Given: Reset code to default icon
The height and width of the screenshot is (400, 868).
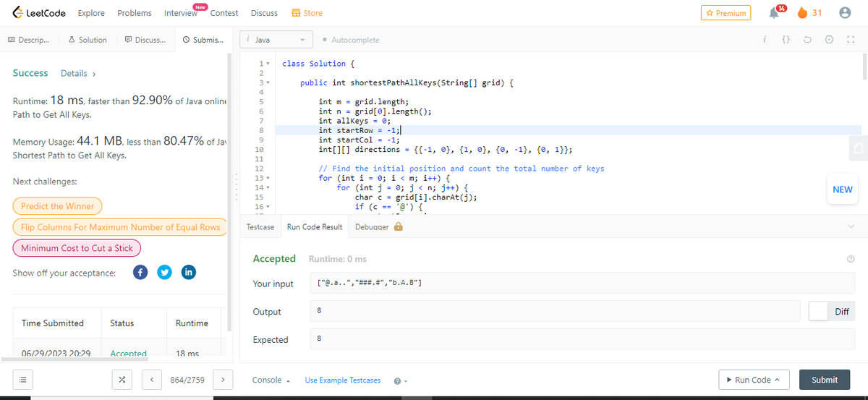Looking at the screenshot, I should point(807,40).
